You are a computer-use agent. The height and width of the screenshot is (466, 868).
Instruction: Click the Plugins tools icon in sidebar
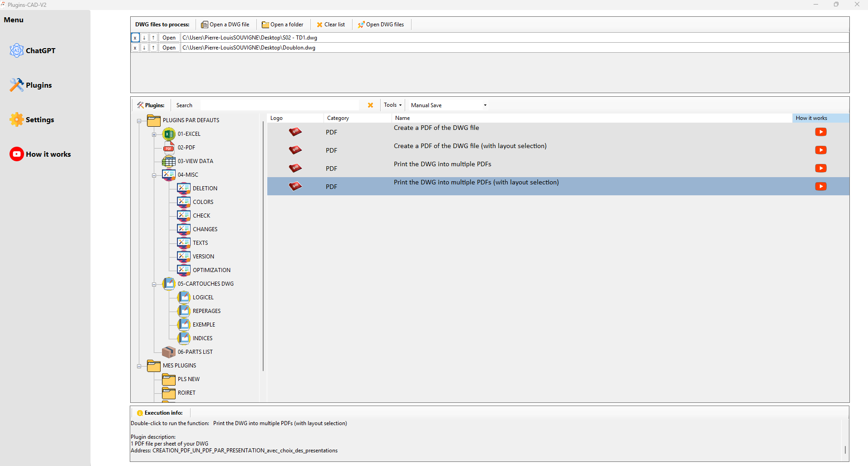[x=16, y=85]
